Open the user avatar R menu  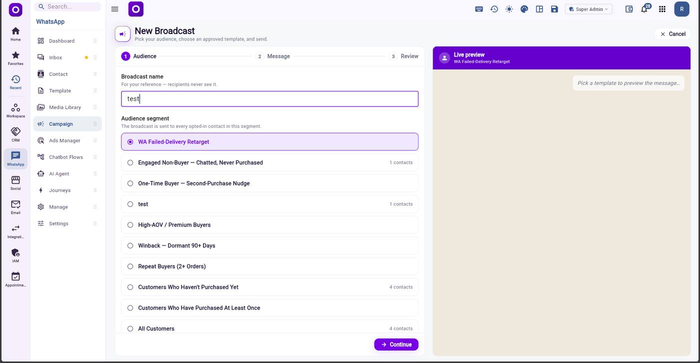click(x=682, y=9)
